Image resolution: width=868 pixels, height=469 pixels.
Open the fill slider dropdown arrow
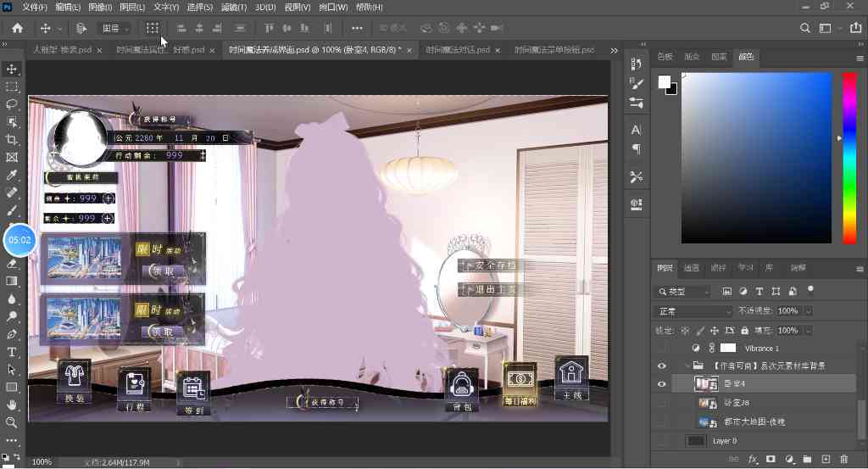click(x=809, y=331)
